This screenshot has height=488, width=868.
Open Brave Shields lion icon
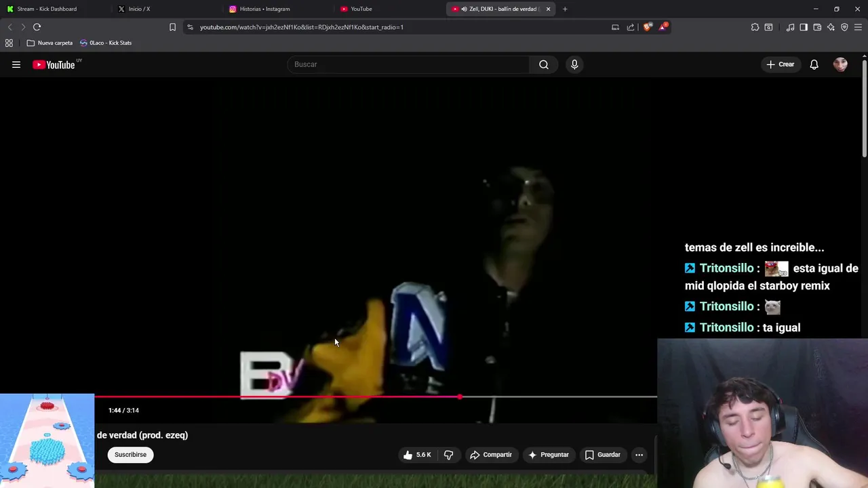coord(648,27)
